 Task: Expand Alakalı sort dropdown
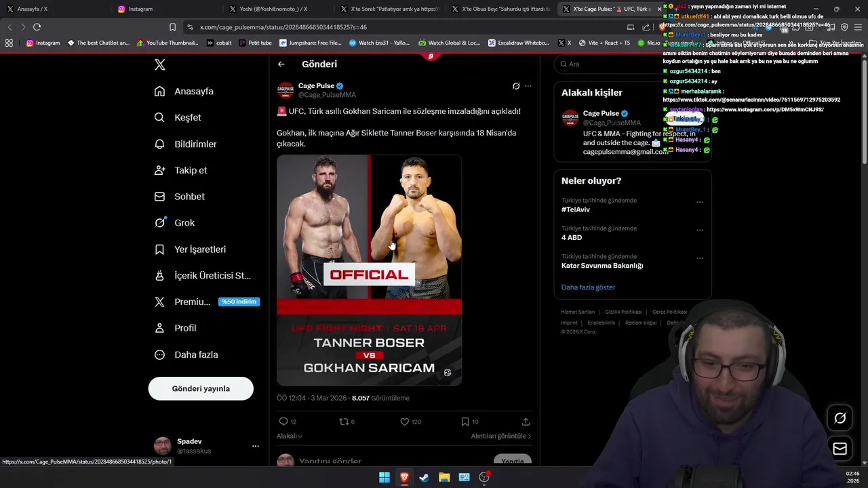pos(290,436)
